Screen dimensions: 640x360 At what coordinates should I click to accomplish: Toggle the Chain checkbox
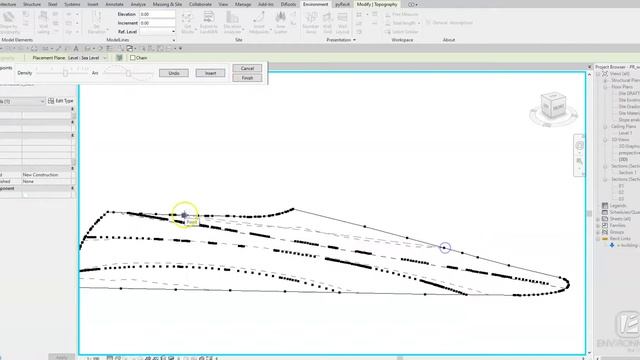(x=133, y=58)
